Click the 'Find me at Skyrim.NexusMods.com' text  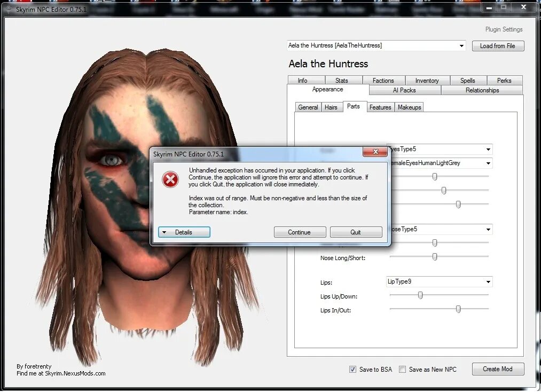coord(61,373)
